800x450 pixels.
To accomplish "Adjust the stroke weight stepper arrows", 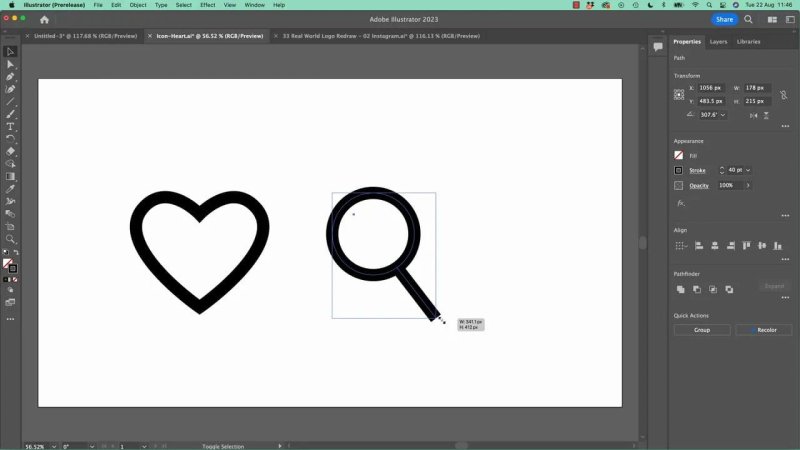I will click(x=722, y=170).
